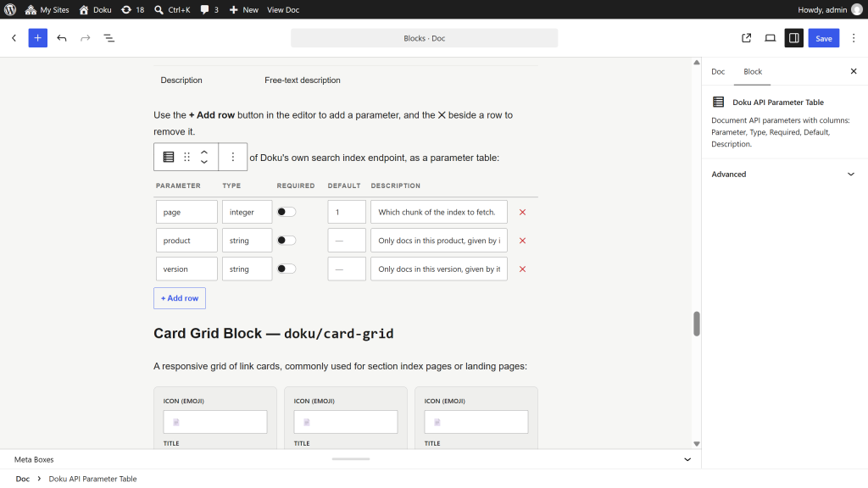Click the Meta Boxes resize handle
This screenshot has width=868, height=488.
click(350, 458)
